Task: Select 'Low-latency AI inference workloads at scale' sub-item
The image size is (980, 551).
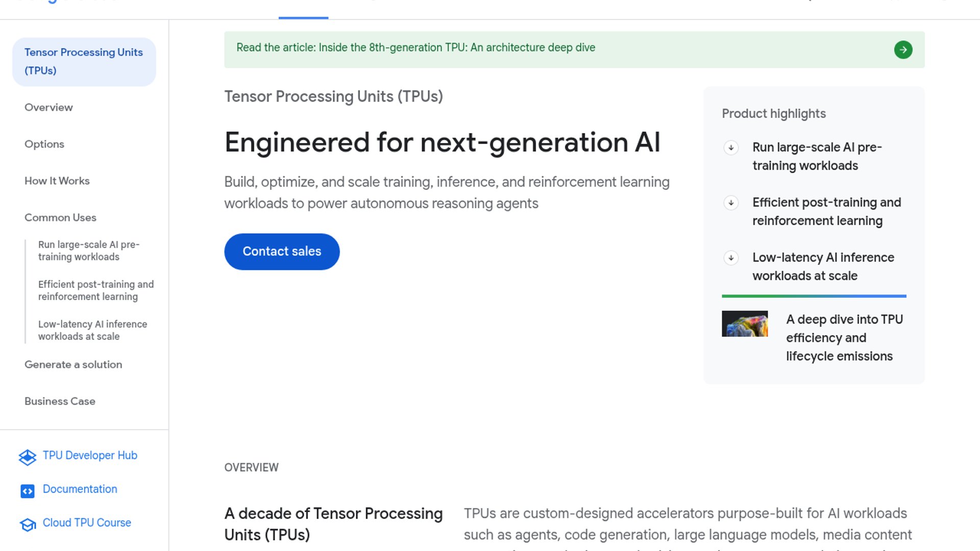Action: (92, 330)
